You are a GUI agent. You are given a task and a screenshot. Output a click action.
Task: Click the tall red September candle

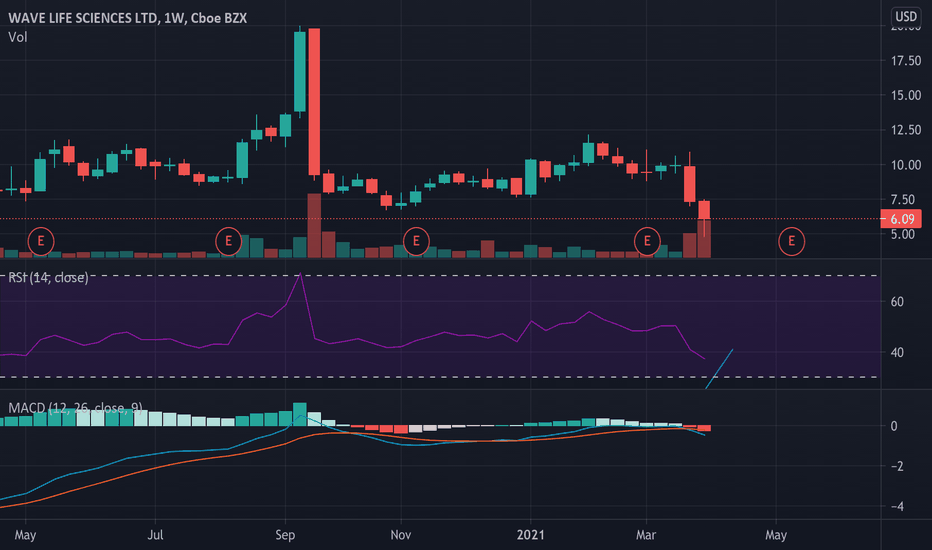314,102
